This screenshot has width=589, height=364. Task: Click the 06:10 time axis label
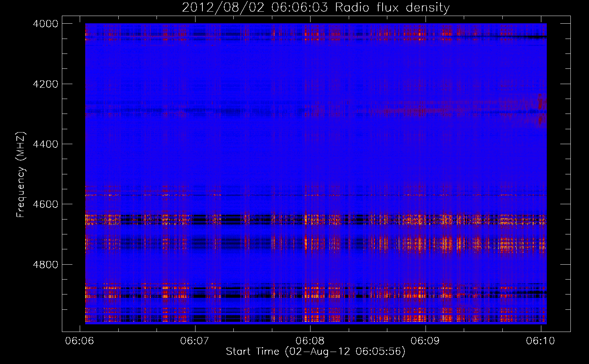[x=541, y=341]
